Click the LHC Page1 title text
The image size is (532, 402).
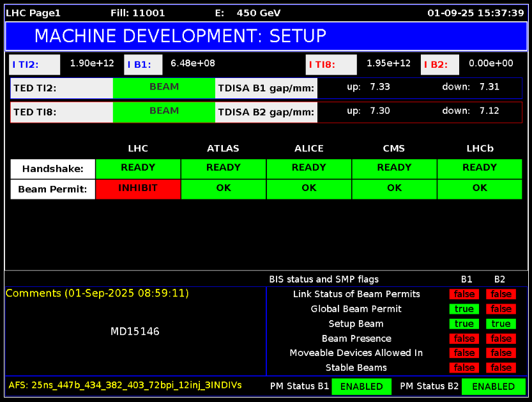[33, 13]
